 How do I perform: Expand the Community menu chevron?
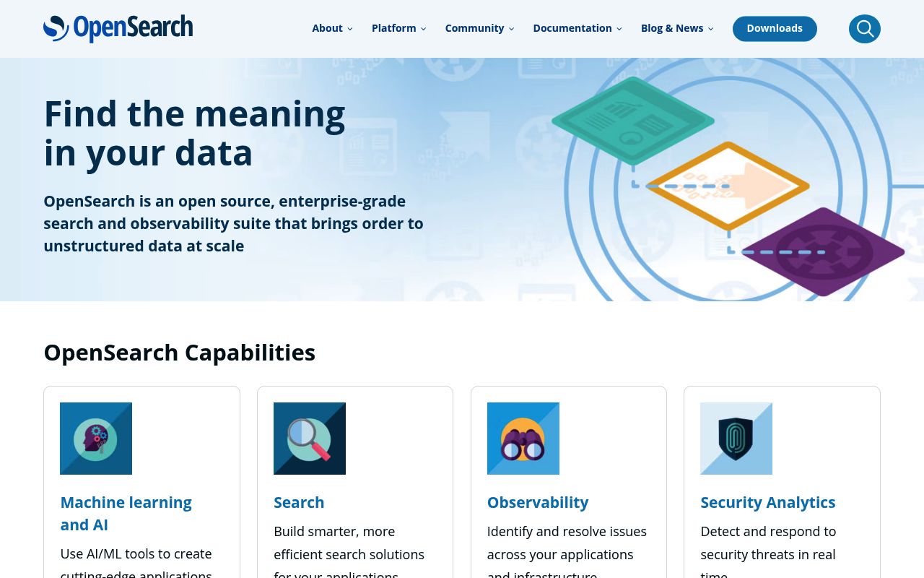coord(512,29)
